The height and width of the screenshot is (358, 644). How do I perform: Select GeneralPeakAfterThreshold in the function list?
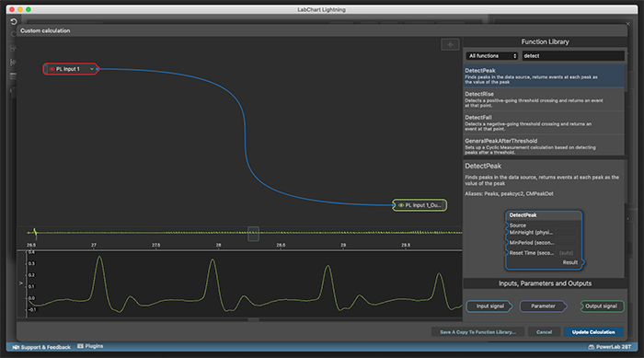[544, 145]
